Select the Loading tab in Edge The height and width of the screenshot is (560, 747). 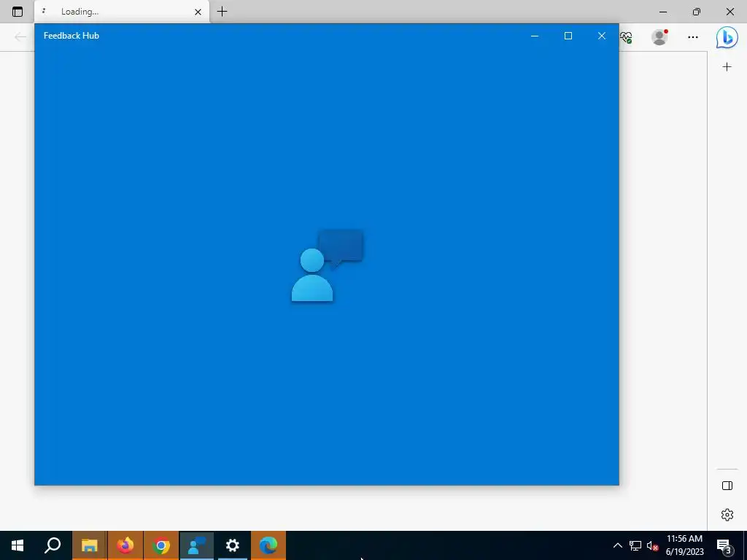click(x=122, y=12)
